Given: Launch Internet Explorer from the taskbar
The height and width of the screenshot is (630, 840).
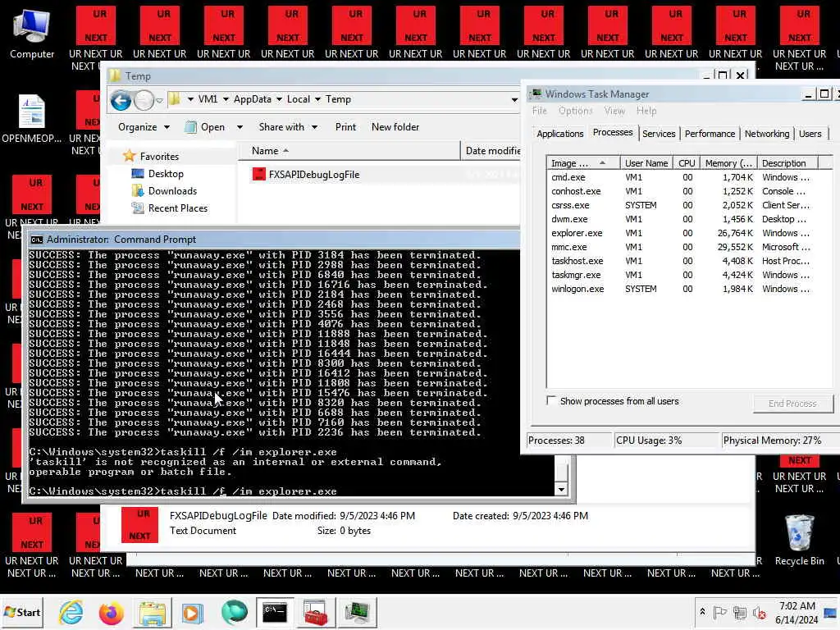Looking at the screenshot, I should (x=71, y=612).
